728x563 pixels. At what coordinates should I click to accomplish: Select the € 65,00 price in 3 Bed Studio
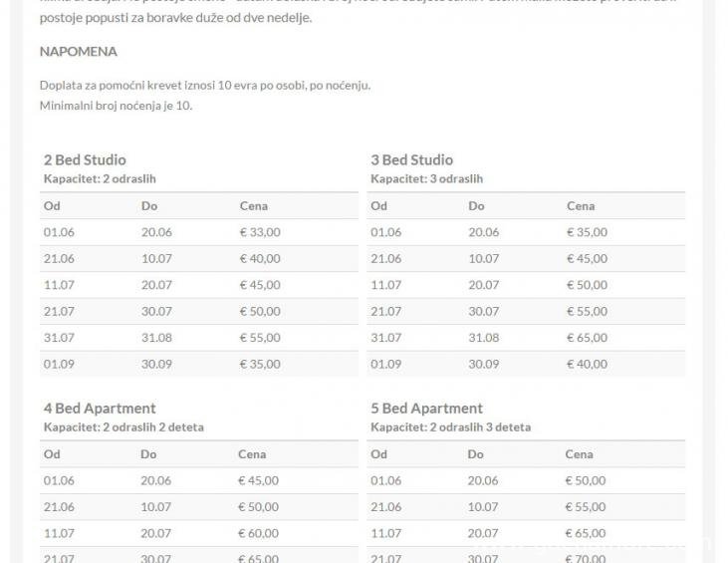(x=587, y=338)
